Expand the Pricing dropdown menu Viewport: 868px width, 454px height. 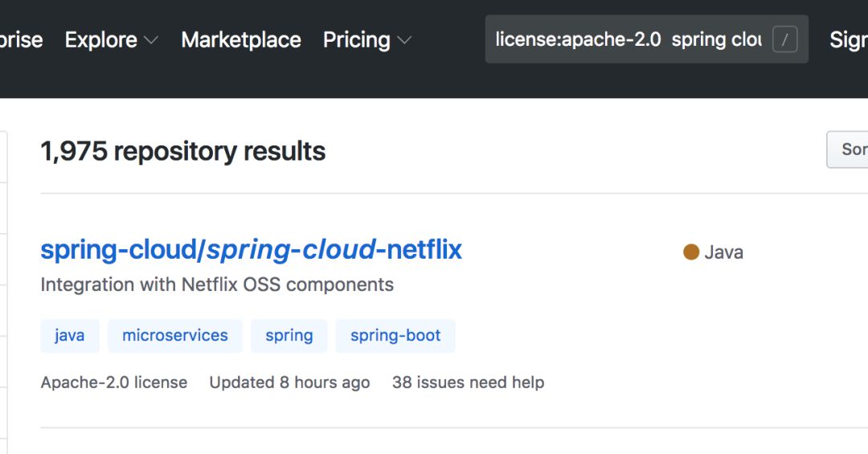coord(366,39)
